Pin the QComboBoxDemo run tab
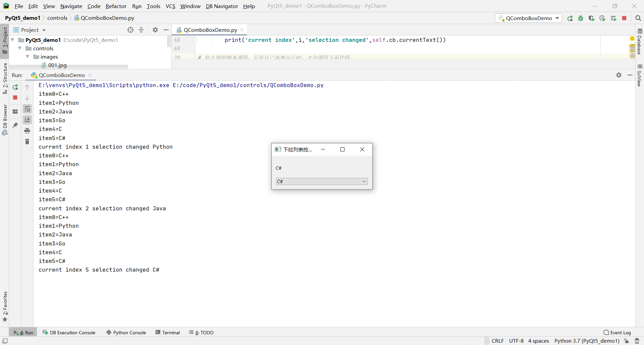This screenshot has height=345, width=644. coord(15,125)
